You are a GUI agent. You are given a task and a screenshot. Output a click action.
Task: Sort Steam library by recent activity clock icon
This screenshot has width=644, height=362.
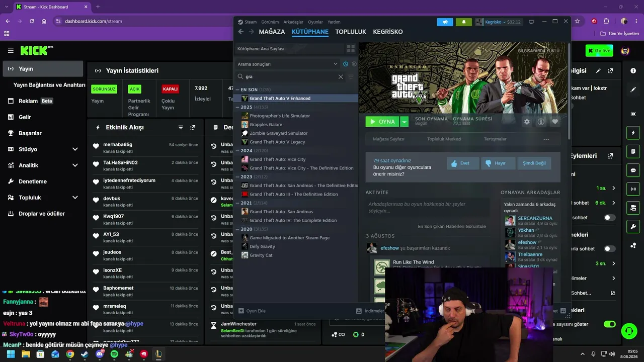(346, 64)
